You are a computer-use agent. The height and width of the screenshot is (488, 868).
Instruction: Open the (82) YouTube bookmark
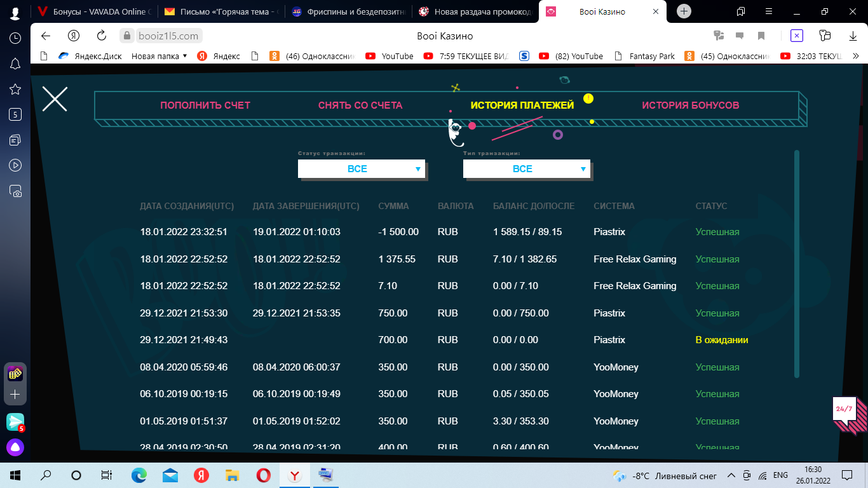coord(571,56)
